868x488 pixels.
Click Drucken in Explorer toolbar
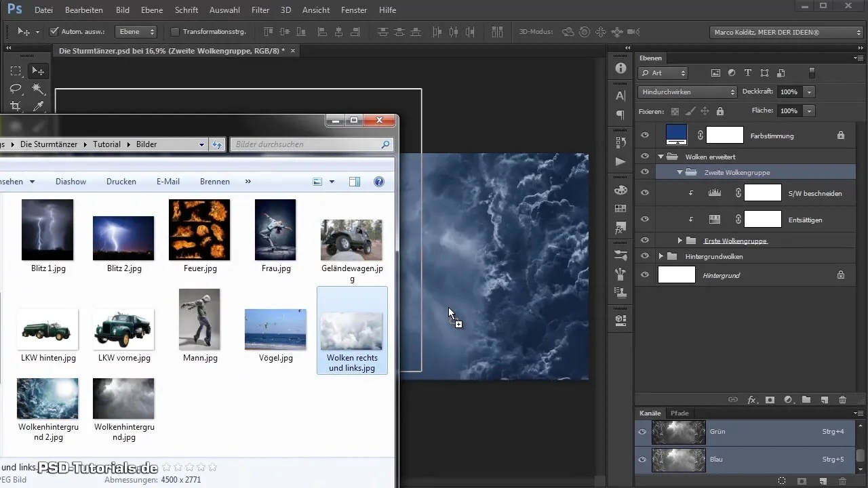pyautogui.click(x=121, y=182)
